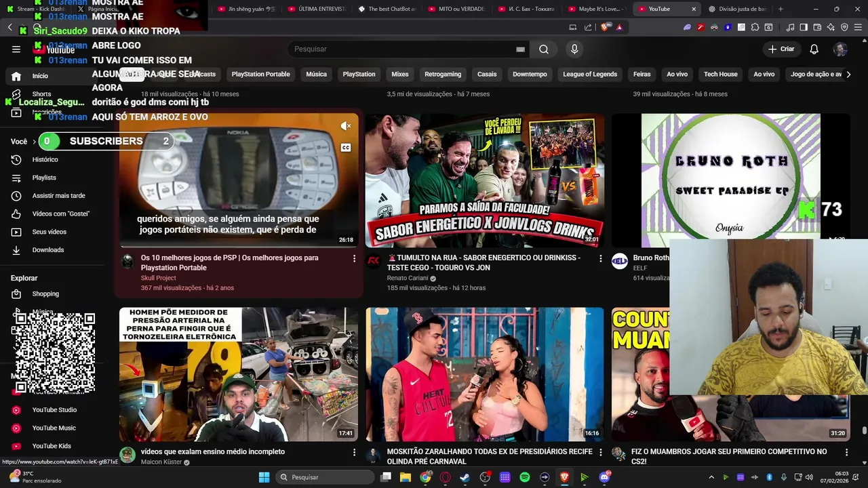
Task: Select the Feiras filter chip
Action: 642,75
